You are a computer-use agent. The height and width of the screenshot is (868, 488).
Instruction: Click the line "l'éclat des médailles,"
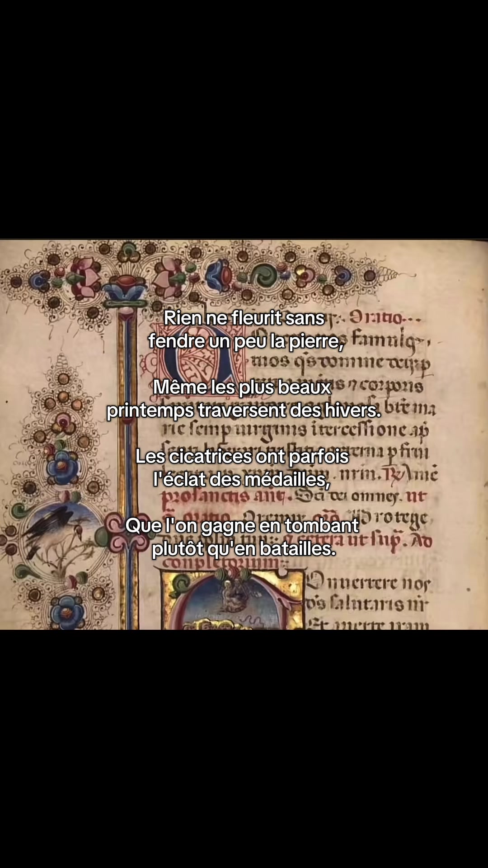(242, 479)
